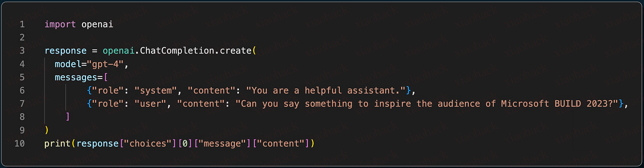Viewport: 644px width, 168px height.
Task: Click the word openai after import
Action: [x=97, y=24]
